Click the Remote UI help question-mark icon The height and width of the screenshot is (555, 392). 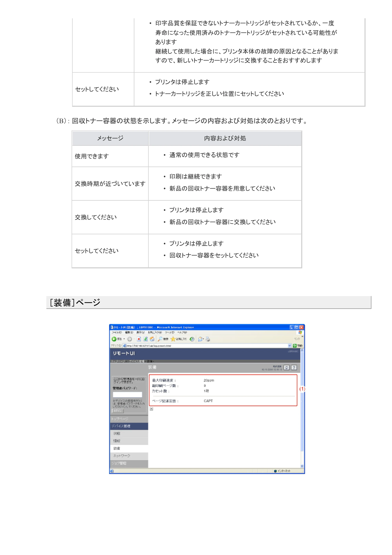point(294,368)
